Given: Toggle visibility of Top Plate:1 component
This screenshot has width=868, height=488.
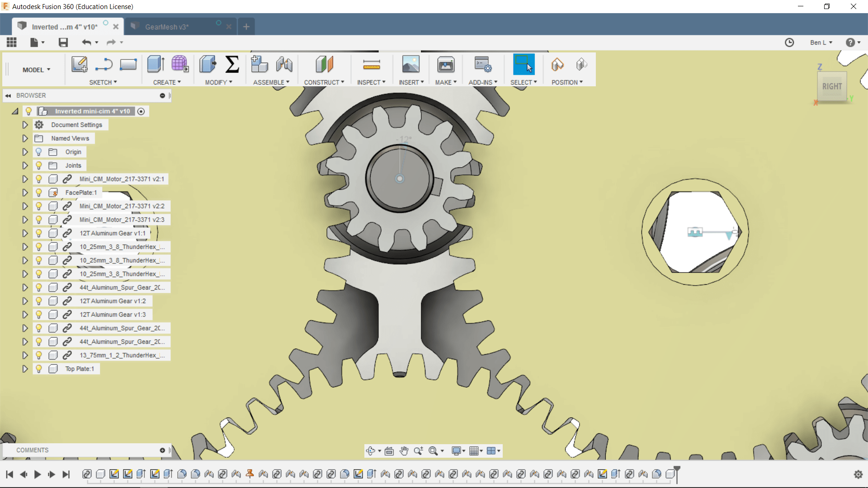Looking at the screenshot, I should [39, 369].
